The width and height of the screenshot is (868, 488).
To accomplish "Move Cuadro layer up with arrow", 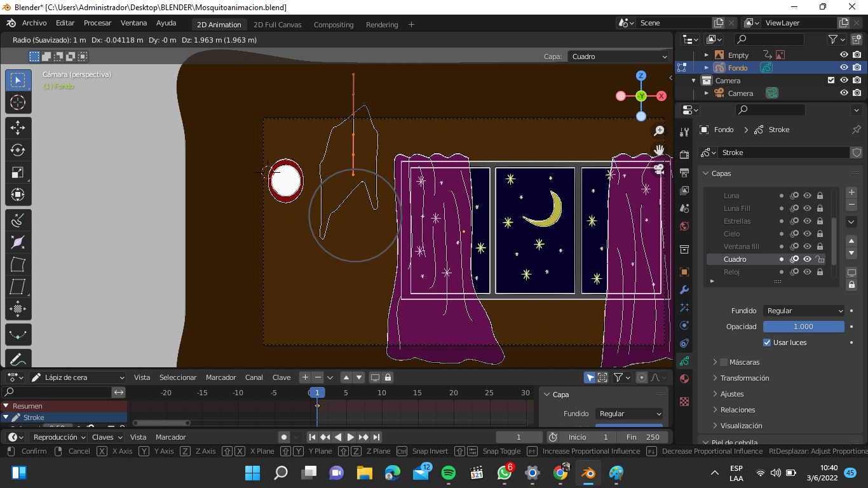I will [x=851, y=241].
